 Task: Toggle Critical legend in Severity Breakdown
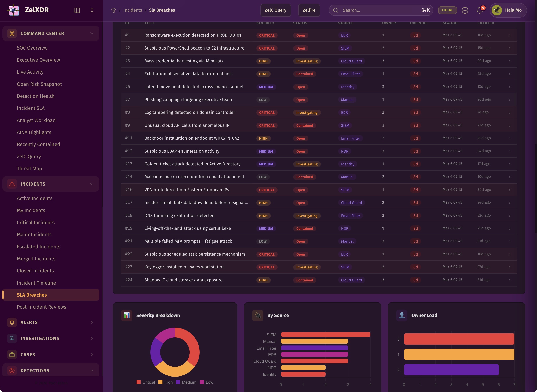coord(146,382)
